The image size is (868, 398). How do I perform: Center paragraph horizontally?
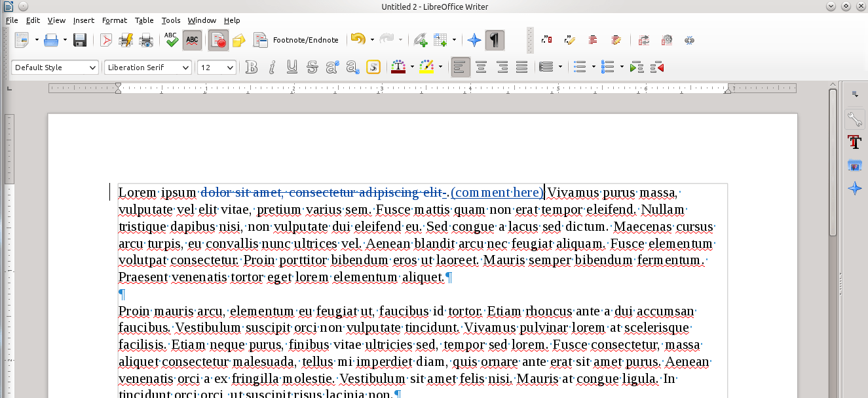pos(481,67)
